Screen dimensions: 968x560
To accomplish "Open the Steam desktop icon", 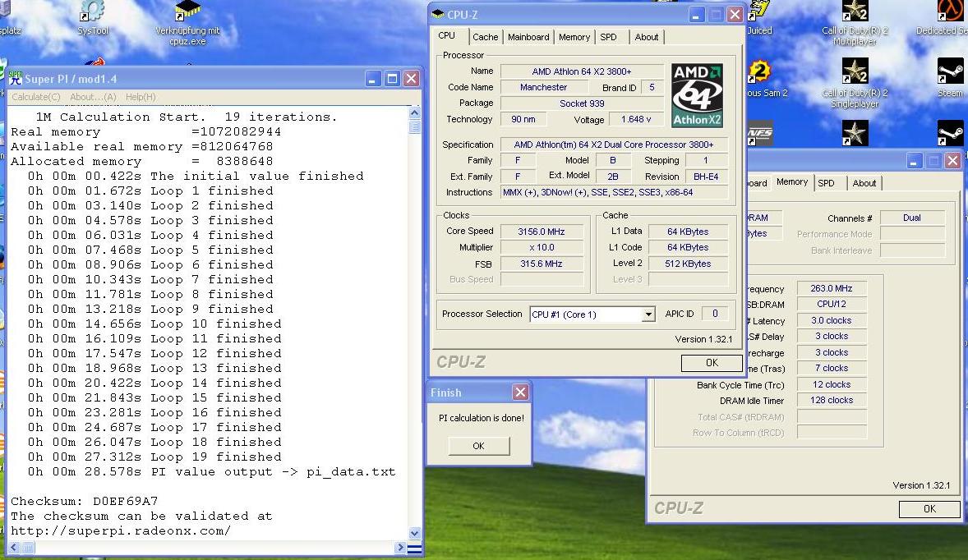I will [x=950, y=78].
